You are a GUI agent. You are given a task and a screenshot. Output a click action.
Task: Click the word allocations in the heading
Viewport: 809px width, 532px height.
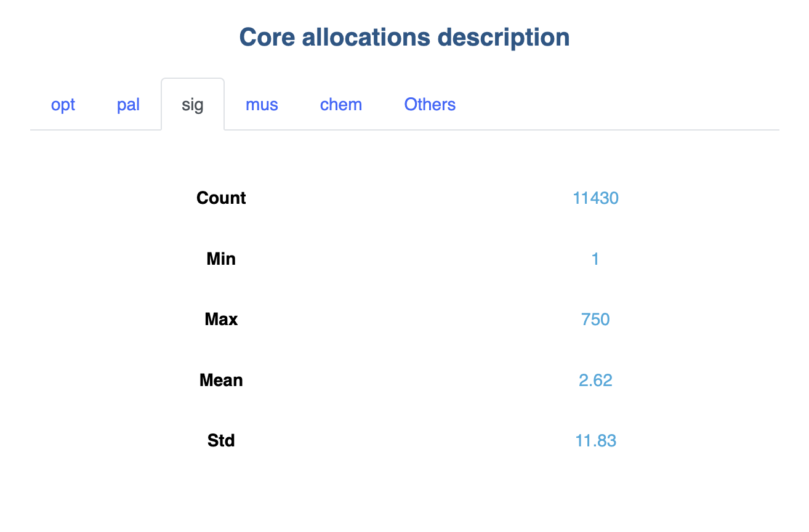(x=366, y=38)
